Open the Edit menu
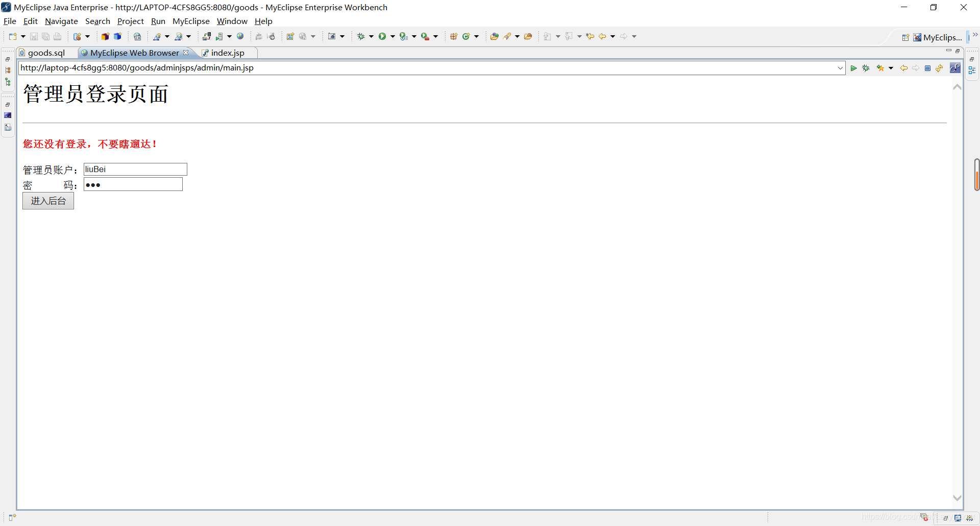Screen dimensions: 980x526 coord(31,21)
